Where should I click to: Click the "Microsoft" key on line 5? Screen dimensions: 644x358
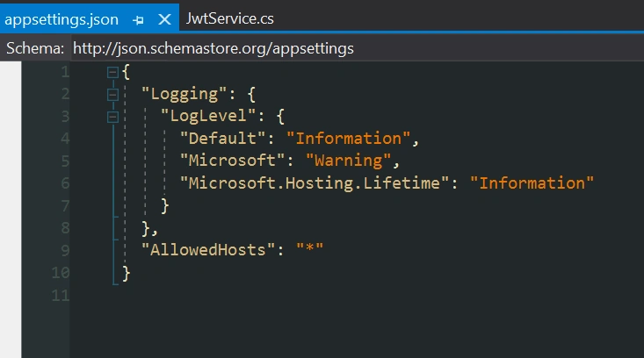(232, 161)
